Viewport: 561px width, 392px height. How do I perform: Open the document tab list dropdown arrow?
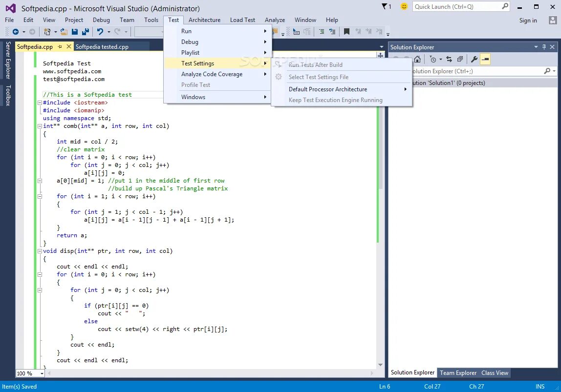pos(381,47)
